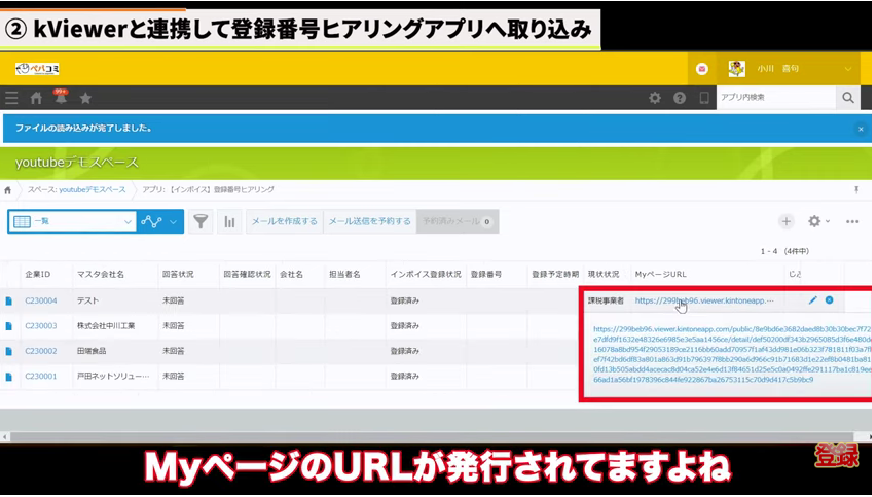Viewport: 872px width, 497px height.
Task: Open the bookmarks star icon
Action: 85,98
